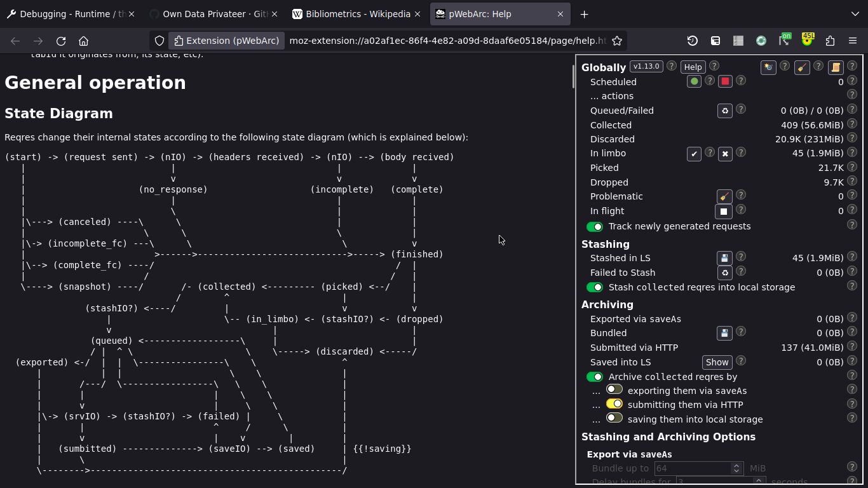Click the recycle icon for Failed to Stash
The image size is (868, 488).
coord(724,273)
